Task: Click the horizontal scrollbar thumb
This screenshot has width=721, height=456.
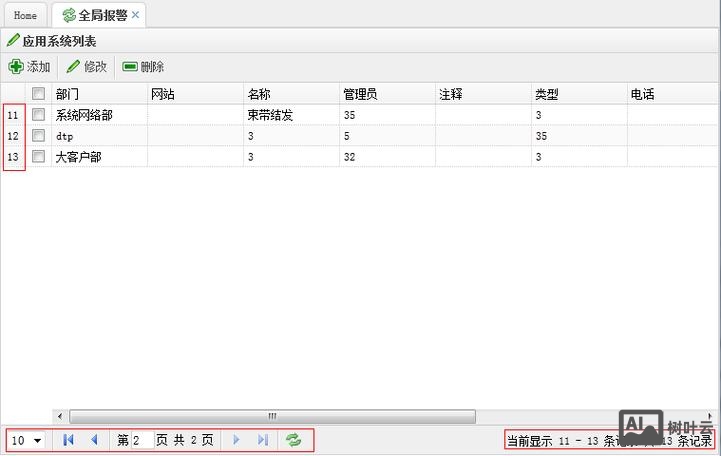Action: [x=272, y=416]
